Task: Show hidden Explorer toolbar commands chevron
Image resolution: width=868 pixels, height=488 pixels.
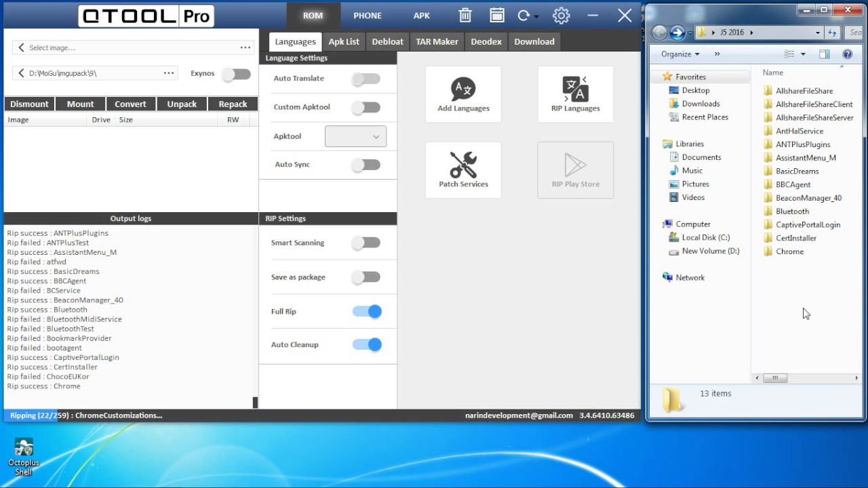Action: click(717, 54)
